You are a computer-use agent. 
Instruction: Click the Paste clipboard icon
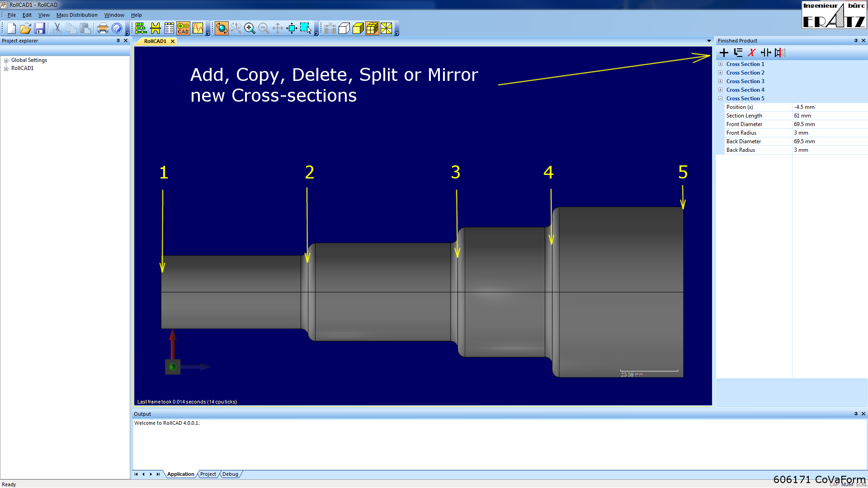point(85,28)
